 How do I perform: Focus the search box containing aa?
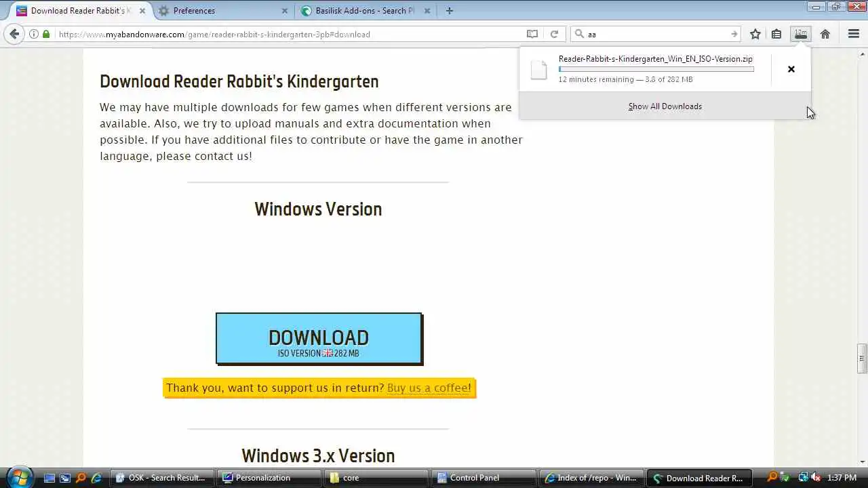coord(656,34)
